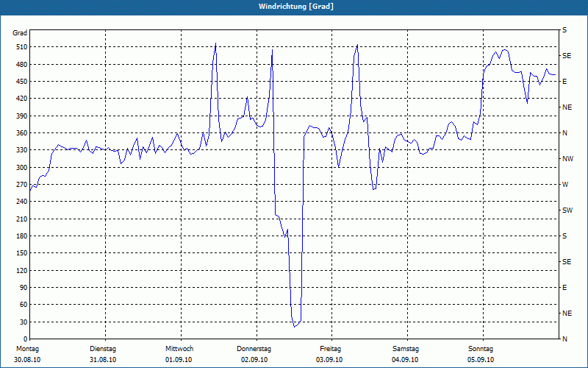Click the E compass label level with 450
Image resolution: width=588 pixels, height=368 pixels.
point(564,82)
